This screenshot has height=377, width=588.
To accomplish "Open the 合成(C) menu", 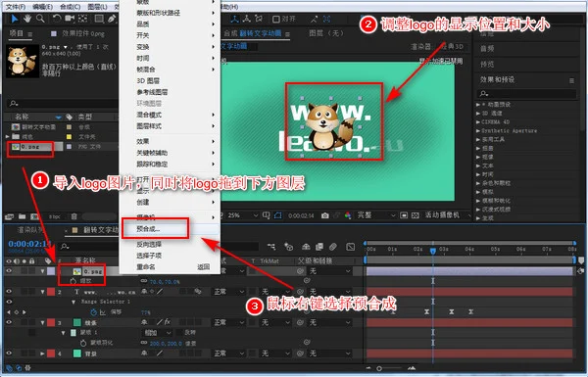I will pos(70,7).
